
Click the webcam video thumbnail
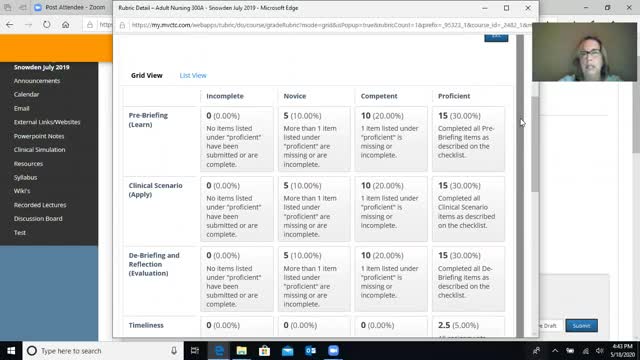(x=584, y=52)
